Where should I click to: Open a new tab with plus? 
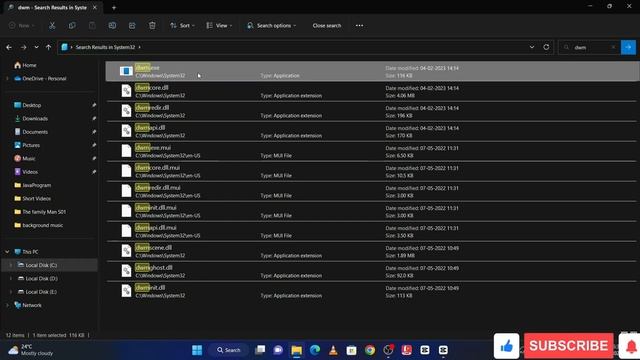[x=114, y=7]
